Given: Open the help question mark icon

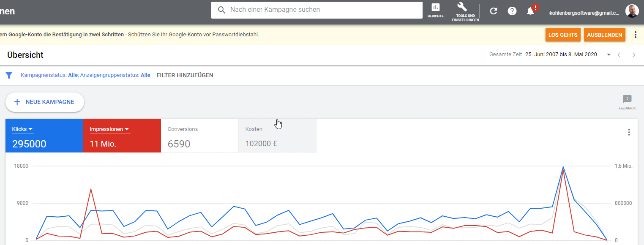Looking at the screenshot, I should coord(512,11).
